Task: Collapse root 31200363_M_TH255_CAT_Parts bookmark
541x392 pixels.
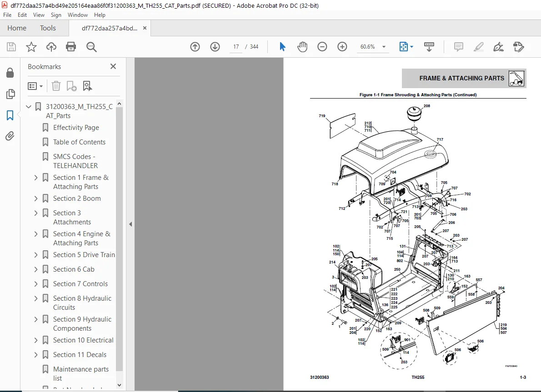Action: (x=29, y=107)
